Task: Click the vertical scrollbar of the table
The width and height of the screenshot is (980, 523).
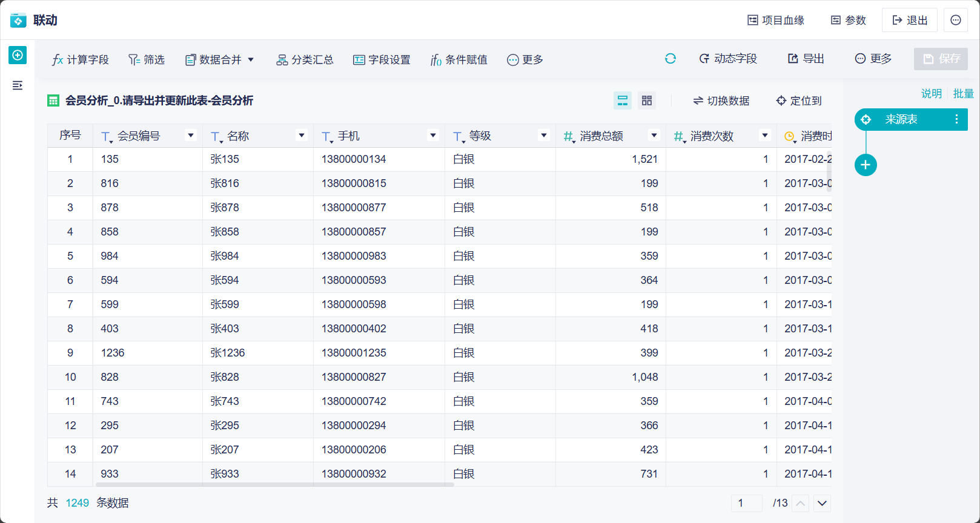Action: click(829, 171)
